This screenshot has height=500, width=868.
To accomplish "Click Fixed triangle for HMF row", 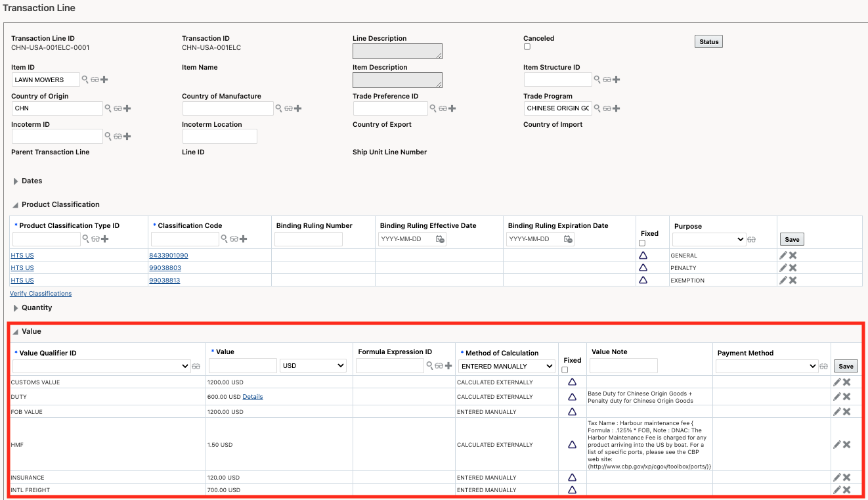I will point(572,444).
